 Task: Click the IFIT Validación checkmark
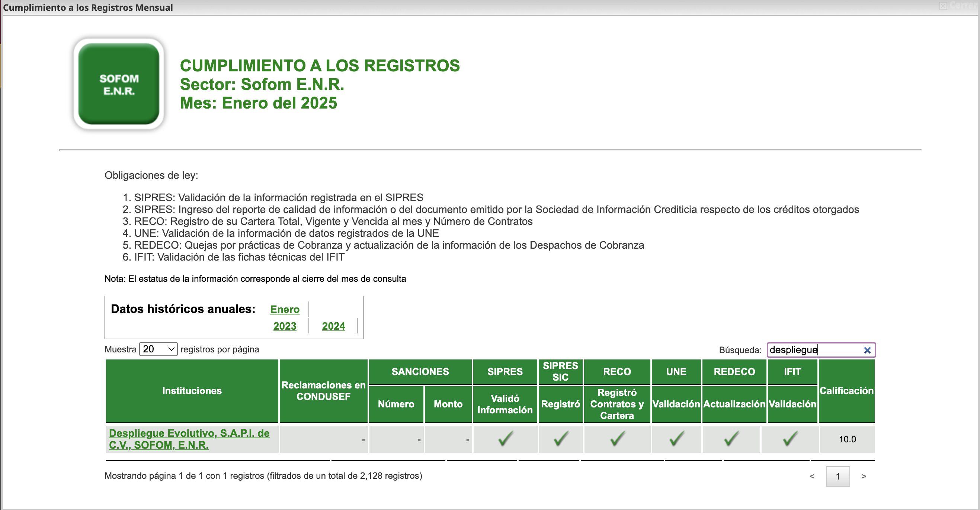(790, 438)
